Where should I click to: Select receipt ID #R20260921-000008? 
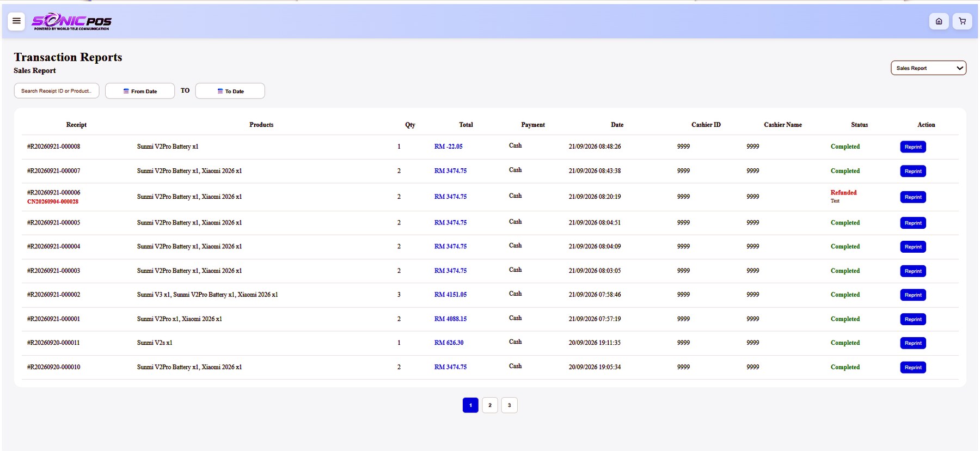53,147
